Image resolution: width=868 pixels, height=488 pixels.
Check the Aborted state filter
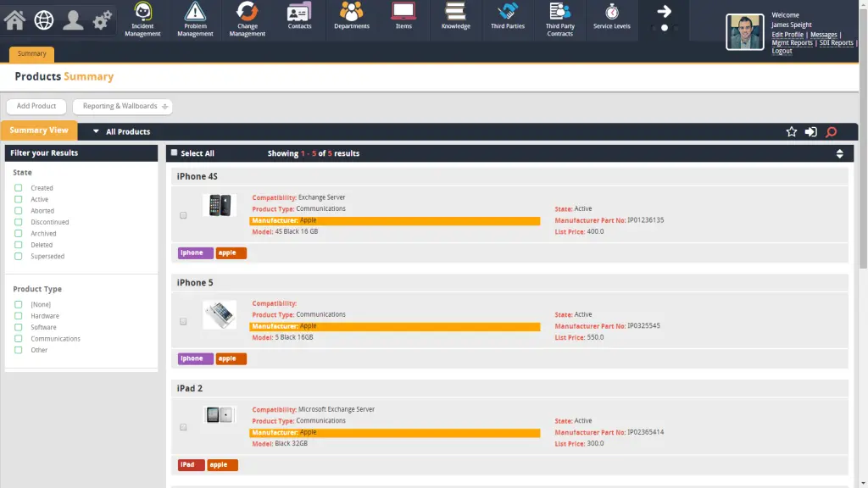(19, 211)
